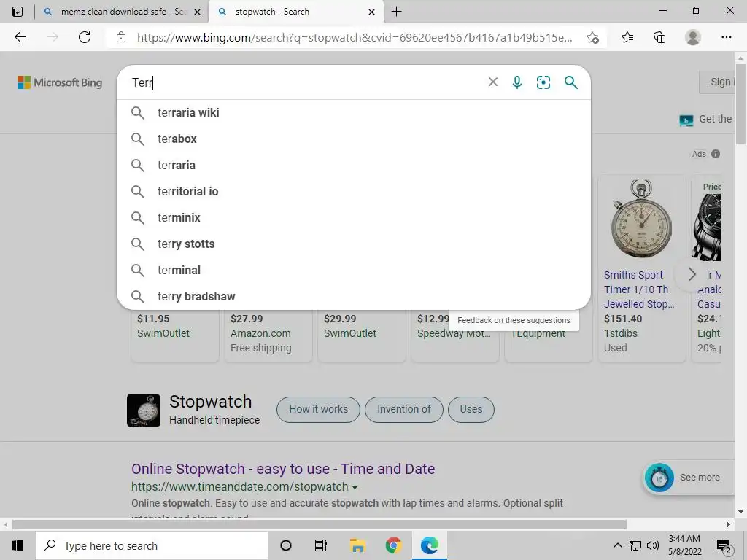747x560 pixels.
Task: Open the Edge profile avatar
Action: pos(693,37)
